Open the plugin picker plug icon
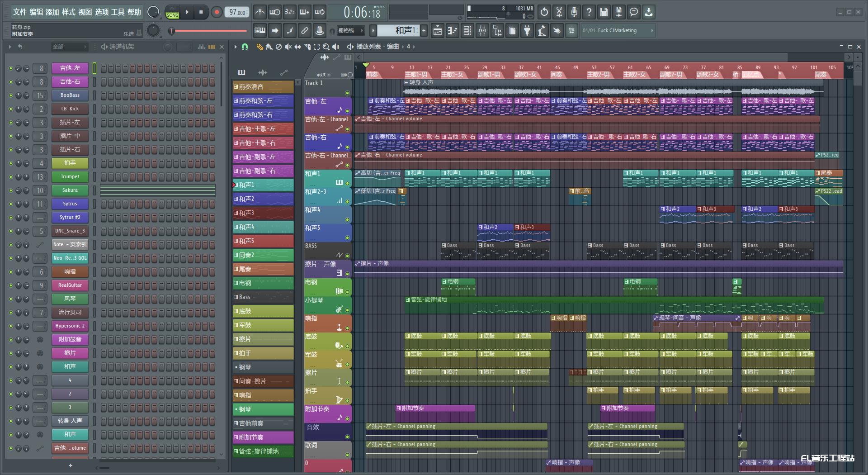Viewport: 868px width, 475px height. 527,30
